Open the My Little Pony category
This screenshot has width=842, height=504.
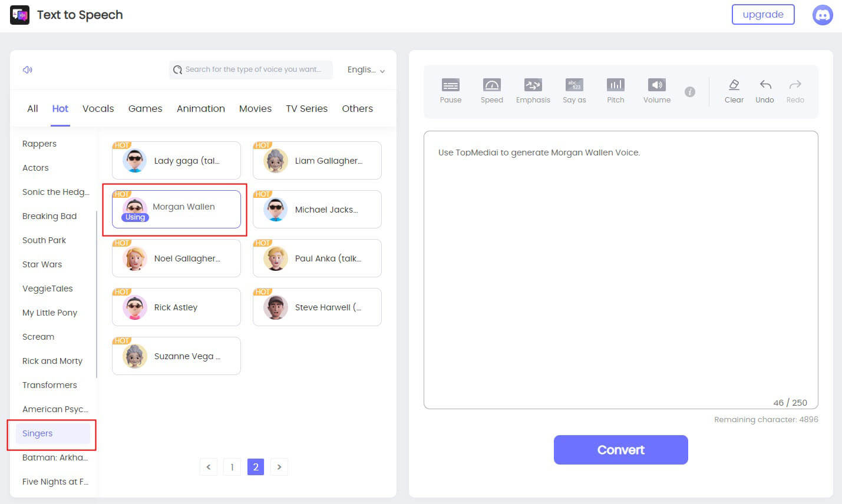[x=50, y=313]
